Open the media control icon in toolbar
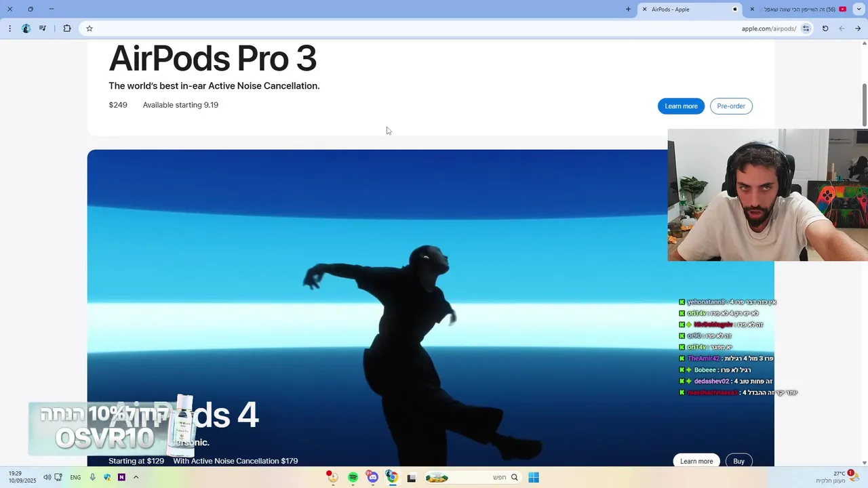The width and height of the screenshot is (868, 488). pos(43,28)
